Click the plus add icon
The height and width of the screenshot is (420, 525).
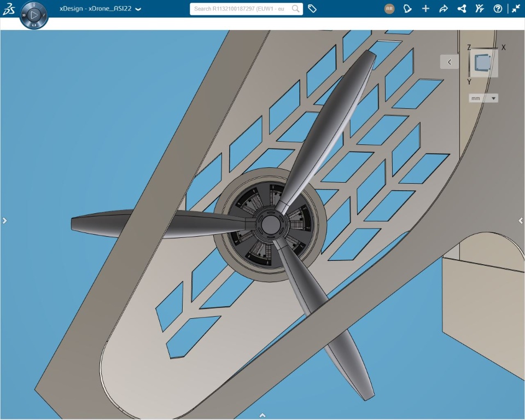(425, 9)
